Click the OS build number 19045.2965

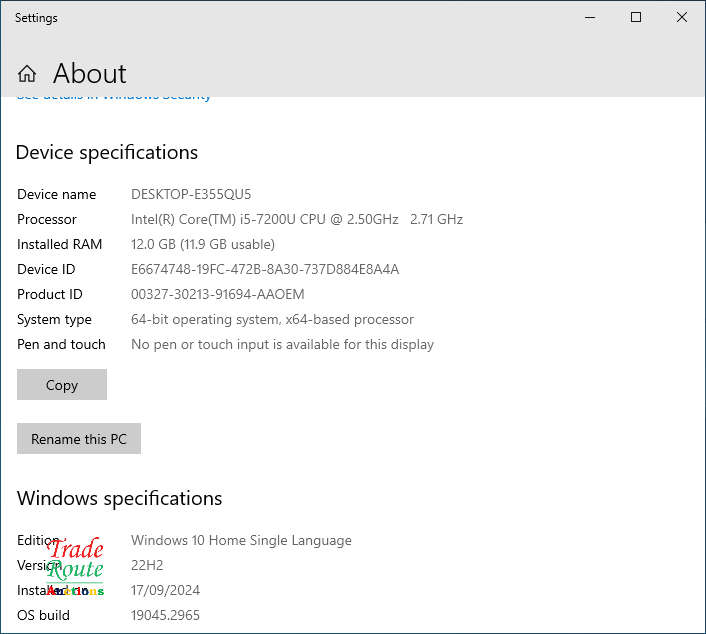(165, 615)
